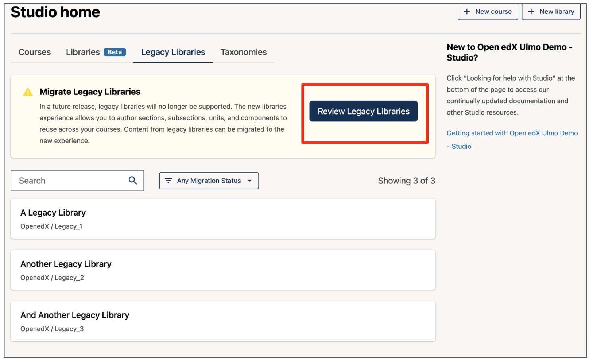Click the Review Legacy Libraries button
Image resolution: width=593 pixels, height=364 pixels.
pyautogui.click(x=363, y=111)
